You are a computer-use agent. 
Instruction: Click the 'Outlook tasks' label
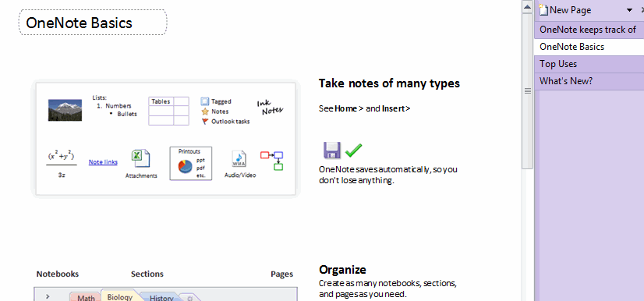click(x=231, y=122)
